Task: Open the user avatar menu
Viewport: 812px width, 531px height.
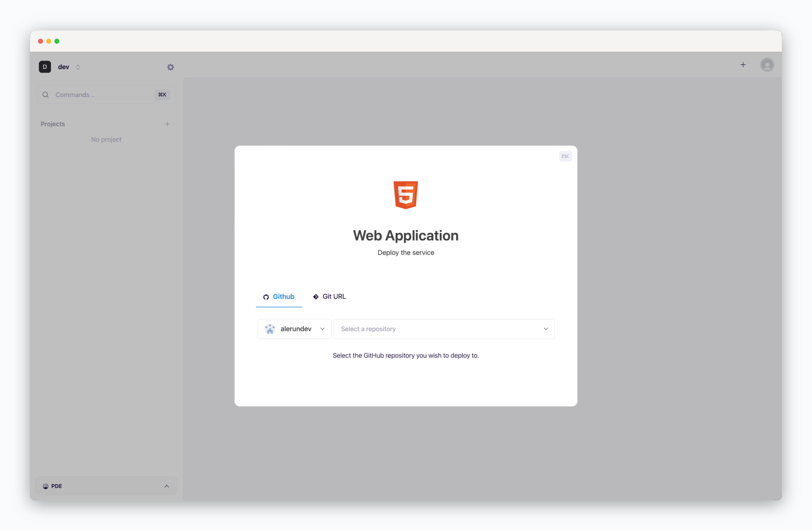Action: [767, 65]
